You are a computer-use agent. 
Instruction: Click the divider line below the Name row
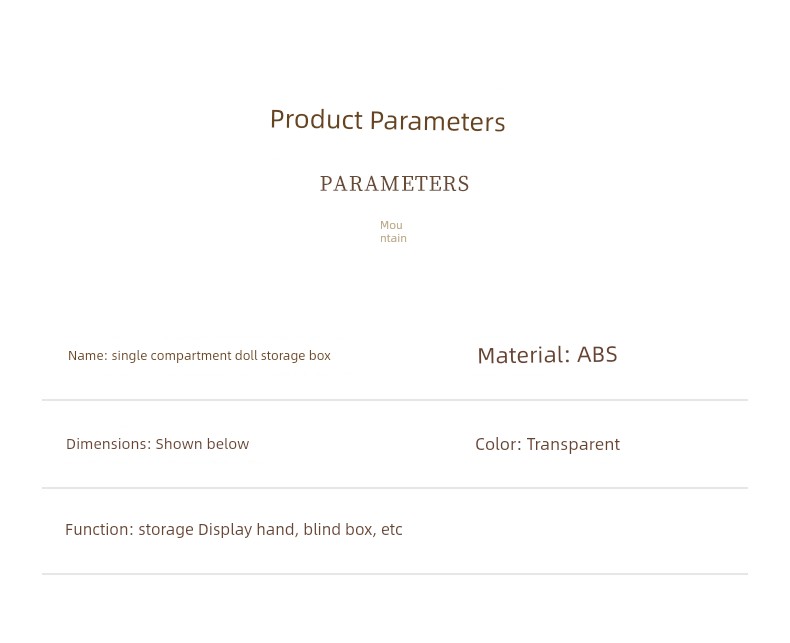[x=395, y=400]
